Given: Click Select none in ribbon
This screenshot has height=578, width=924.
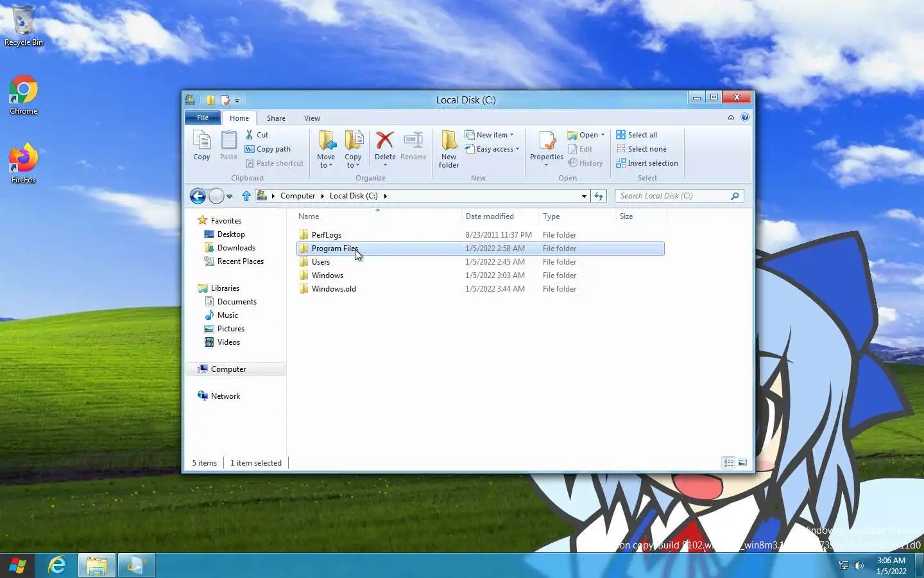Looking at the screenshot, I should click(x=641, y=149).
